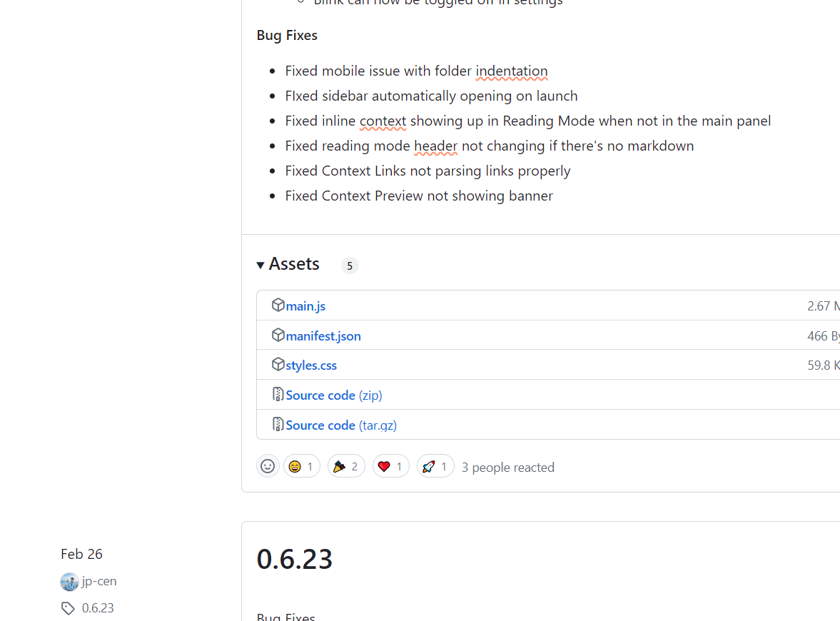Toggle the laughing face reaction
This screenshot has width=840, height=621.
pyautogui.click(x=301, y=466)
